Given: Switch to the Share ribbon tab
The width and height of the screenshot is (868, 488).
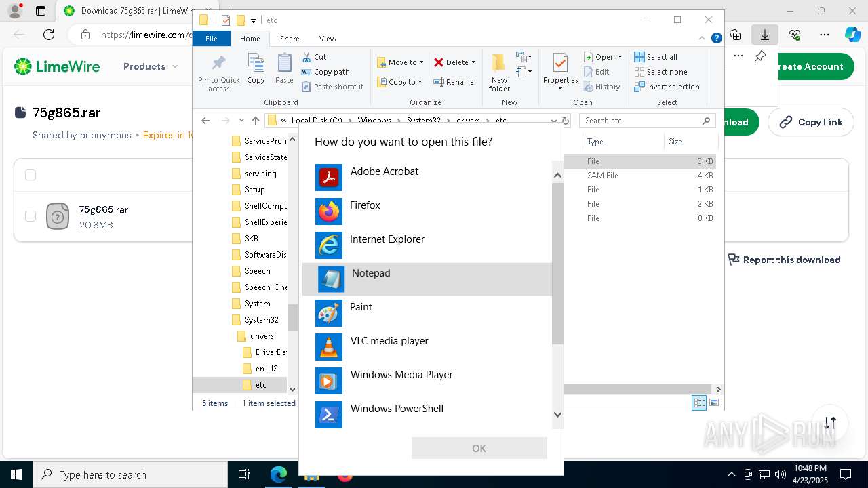Looking at the screenshot, I should 290,39.
